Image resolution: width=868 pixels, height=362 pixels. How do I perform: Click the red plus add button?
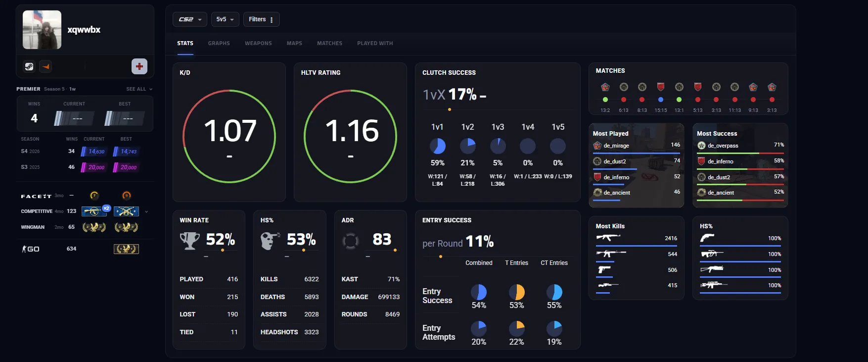click(x=139, y=66)
